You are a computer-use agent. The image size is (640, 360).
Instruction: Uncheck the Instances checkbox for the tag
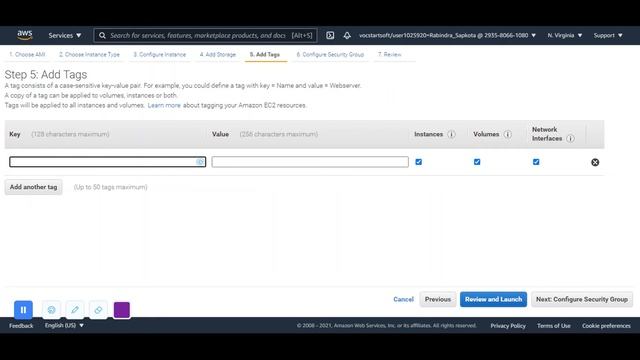pyautogui.click(x=418, y=162)
